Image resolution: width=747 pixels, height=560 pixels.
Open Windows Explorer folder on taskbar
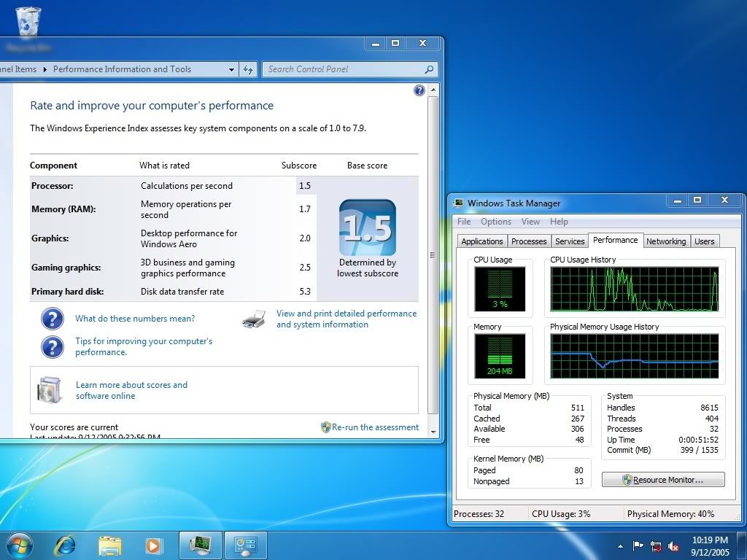pos(109,545)
